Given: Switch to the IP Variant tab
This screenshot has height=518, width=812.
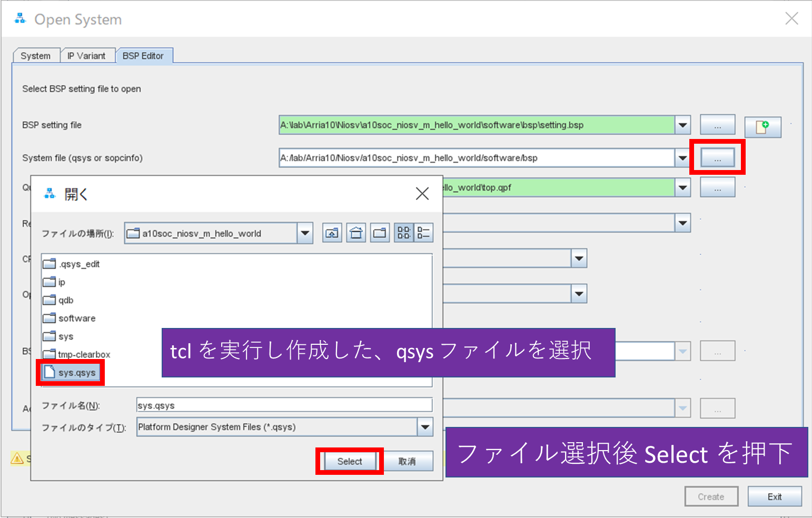Looking at the screenshot, I should tap(86, 56).
